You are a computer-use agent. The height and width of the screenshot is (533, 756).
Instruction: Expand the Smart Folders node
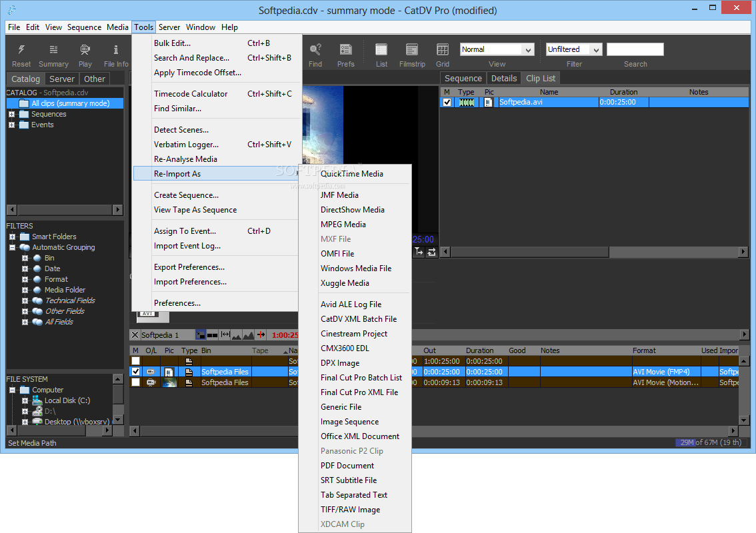pyautogui.click(x=12, y=237)
